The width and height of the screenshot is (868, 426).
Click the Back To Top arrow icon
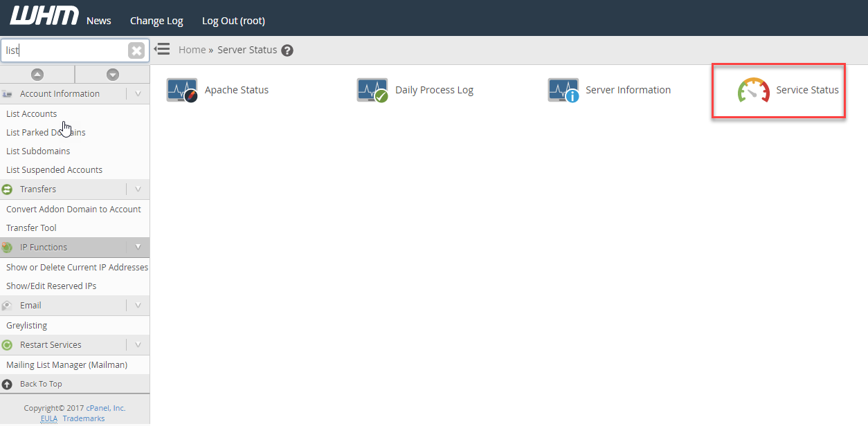tap(7, 384)
